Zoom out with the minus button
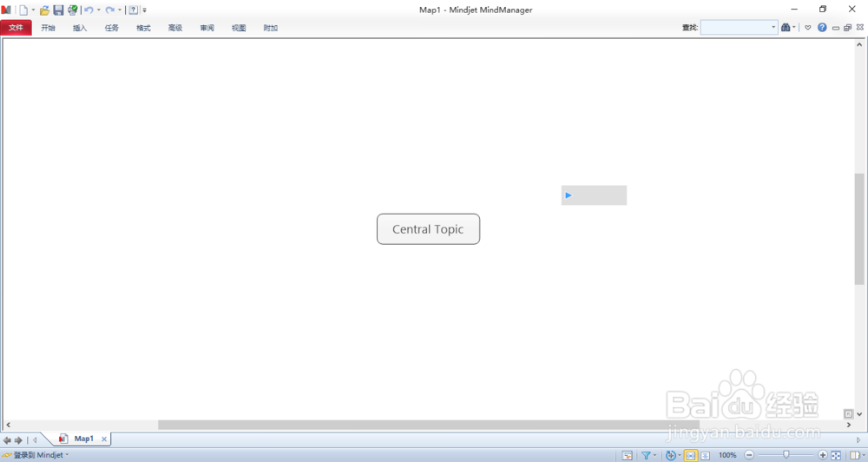 [749, 455]
